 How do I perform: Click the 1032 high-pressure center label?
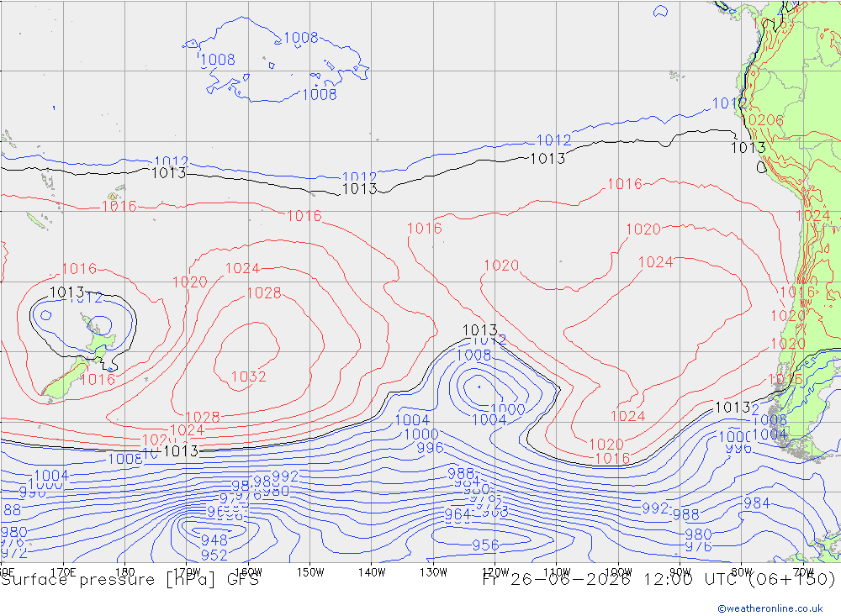[249, 376]
